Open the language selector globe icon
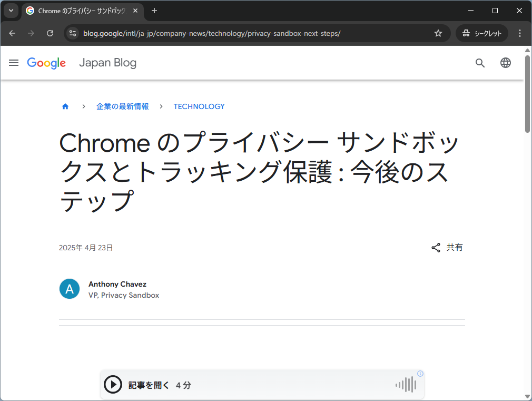 pos(506,63)
